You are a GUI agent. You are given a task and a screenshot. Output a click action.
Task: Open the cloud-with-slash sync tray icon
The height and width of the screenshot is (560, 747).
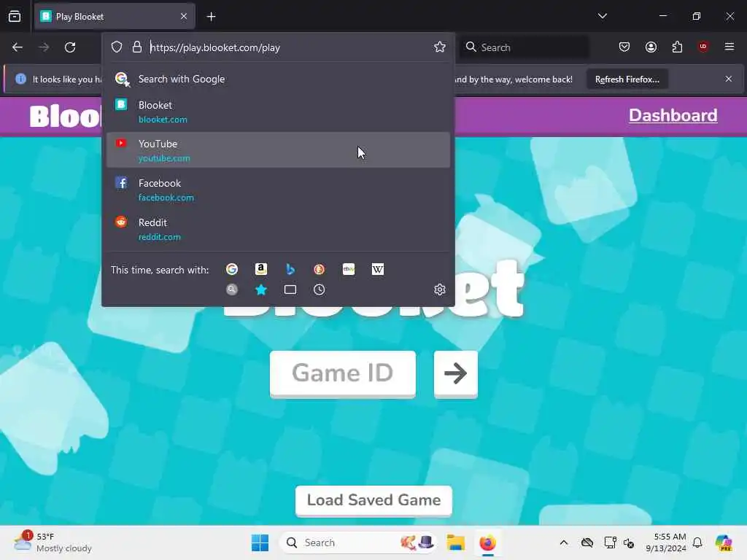click(587, 542)
